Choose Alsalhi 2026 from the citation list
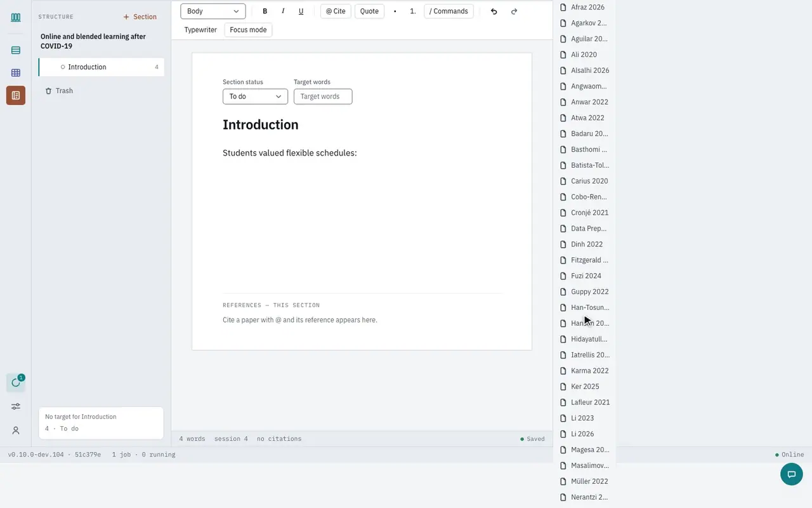Viewport: 812px width, 508px height. point(584,70)
